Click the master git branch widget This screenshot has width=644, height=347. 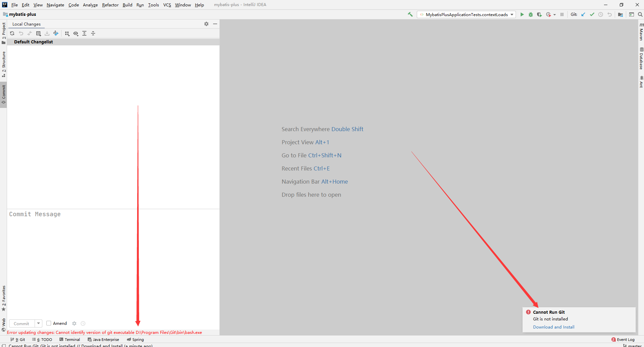[x=632, y=345]
